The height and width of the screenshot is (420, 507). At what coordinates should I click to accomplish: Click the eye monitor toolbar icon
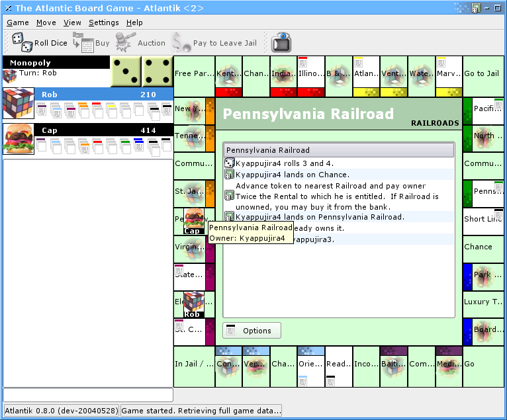click(281, 42)
